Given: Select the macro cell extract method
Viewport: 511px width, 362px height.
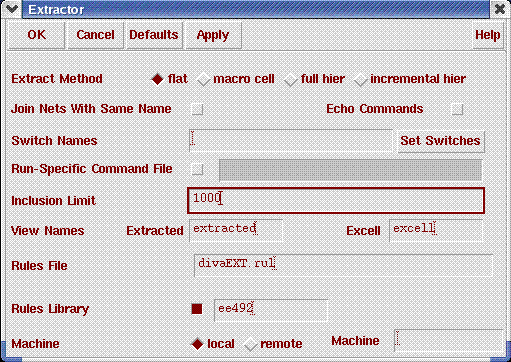Looking at the screenshot, I should [203, 80].
